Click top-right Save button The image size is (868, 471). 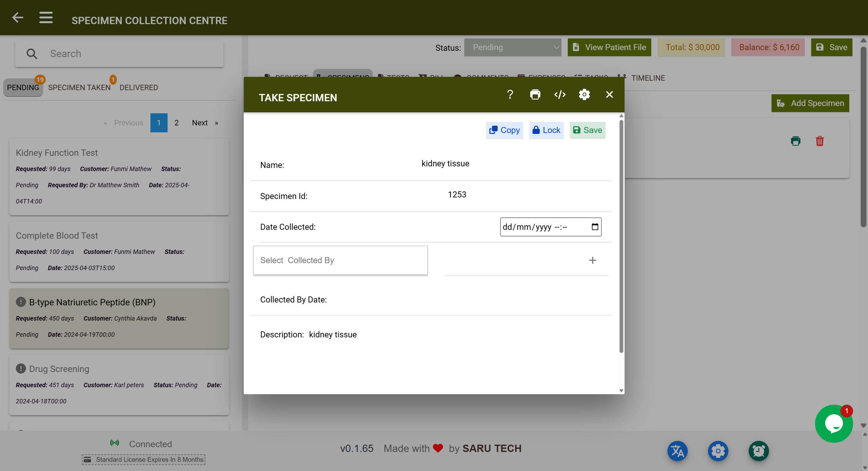832,48
